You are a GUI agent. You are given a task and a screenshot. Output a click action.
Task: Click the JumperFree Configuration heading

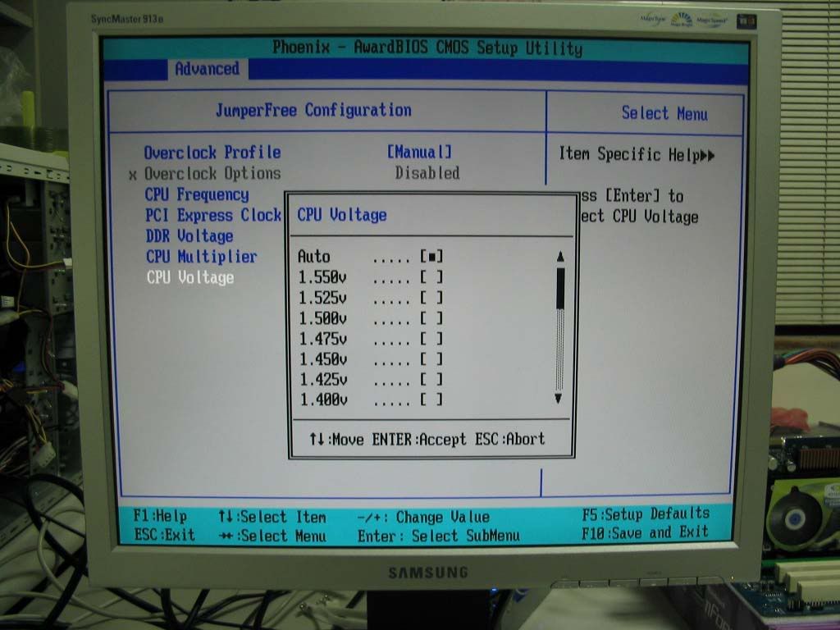pos(313,111)
